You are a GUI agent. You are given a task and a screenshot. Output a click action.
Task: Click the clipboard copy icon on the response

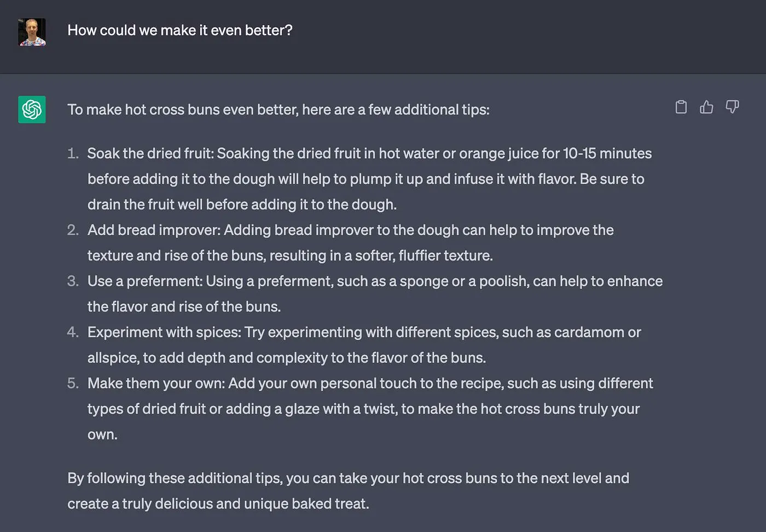(681, 107)
